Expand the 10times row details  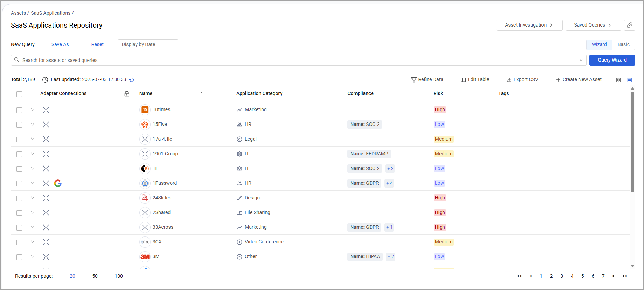[x=33, y=109]
